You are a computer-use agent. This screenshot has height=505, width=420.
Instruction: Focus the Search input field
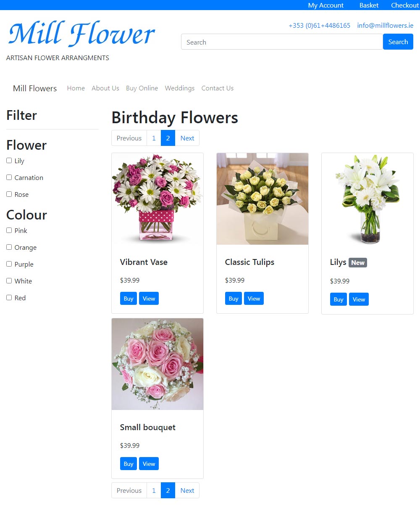click(282, 42)
